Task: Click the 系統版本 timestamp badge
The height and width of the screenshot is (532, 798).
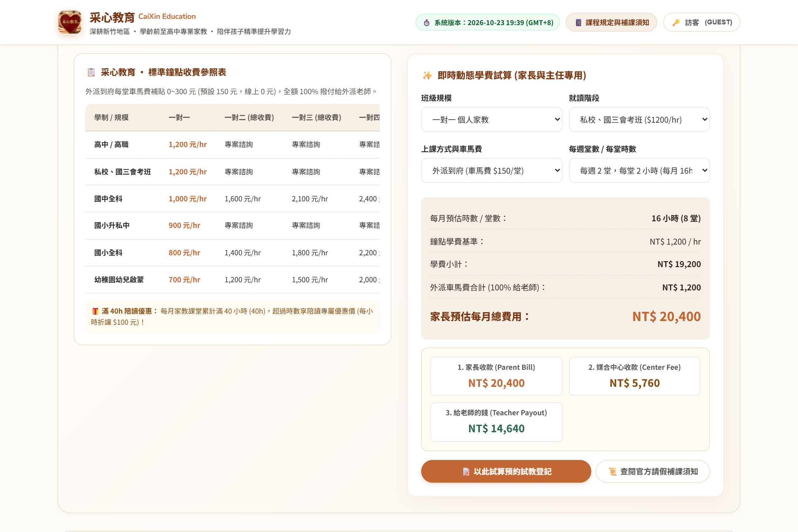Action: [x=488, y=22]
